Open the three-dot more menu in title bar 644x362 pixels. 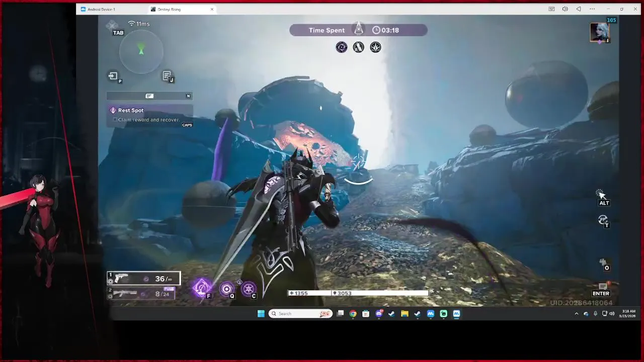(592, 9)
